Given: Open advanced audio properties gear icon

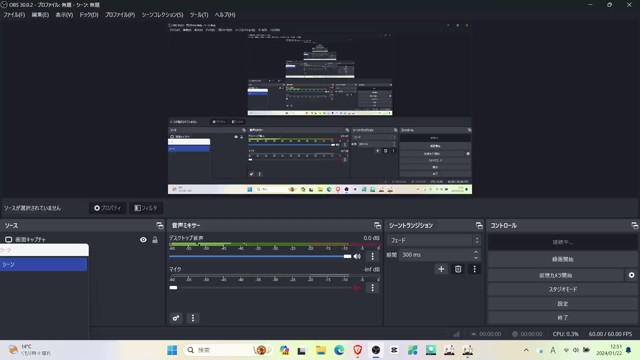Looking at the screenshot, I should 176,318.
